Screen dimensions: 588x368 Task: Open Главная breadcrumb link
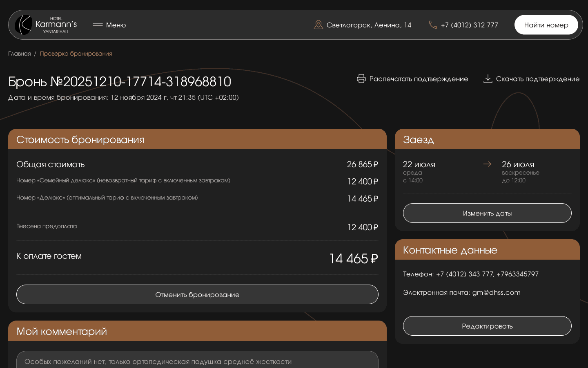tap(20, 54)
